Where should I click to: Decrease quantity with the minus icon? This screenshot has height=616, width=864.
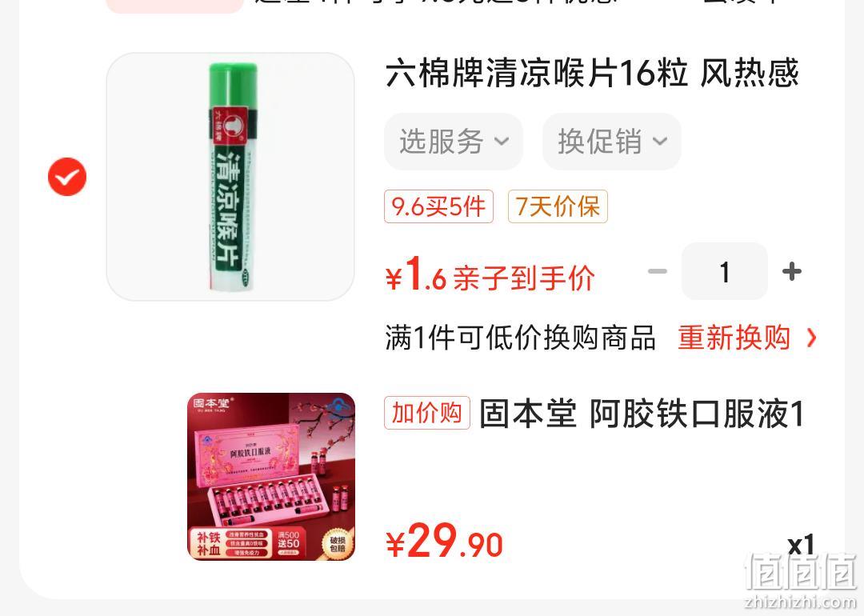[x=658, y=271]
